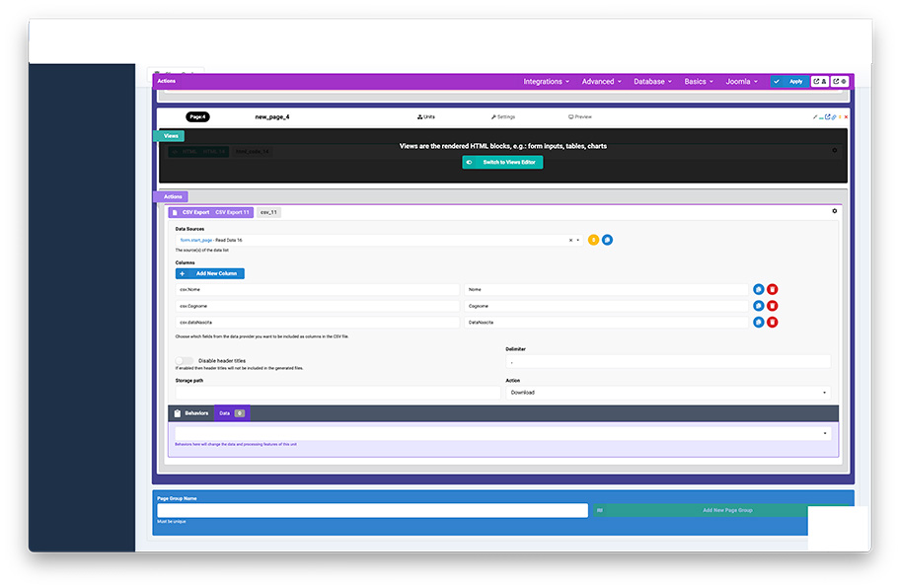Click the Add New Column button
Viewport: 898px width, 588px height.
coord(210,273)
